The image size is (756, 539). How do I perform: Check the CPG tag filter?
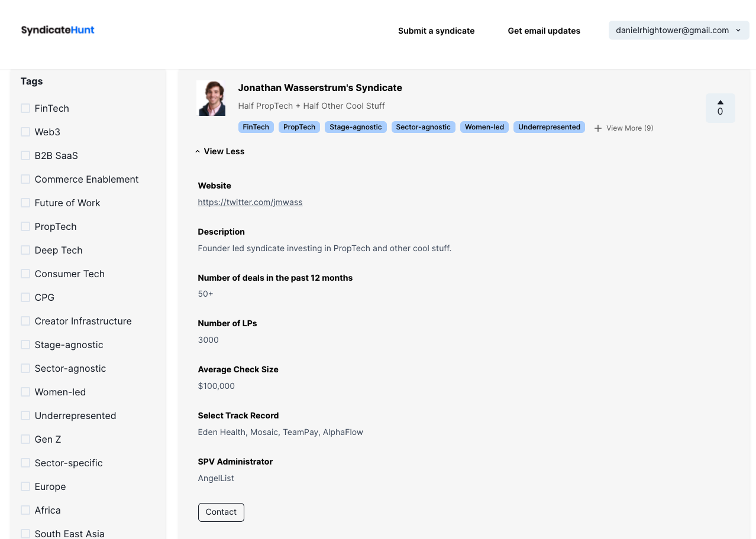[x=25, y=297]
